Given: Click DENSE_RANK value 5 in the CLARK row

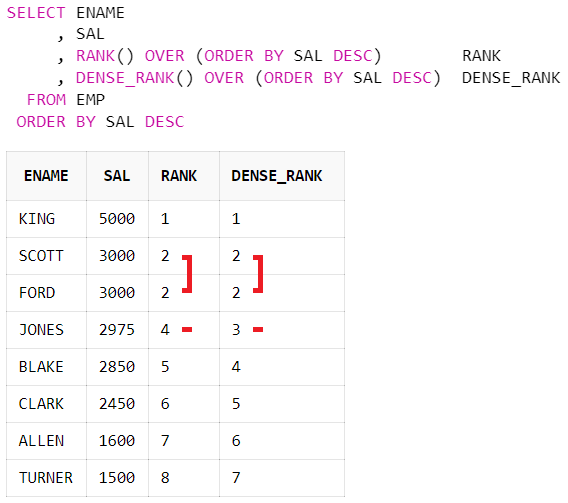Looking at the screenshot, I should pos(236,404).
